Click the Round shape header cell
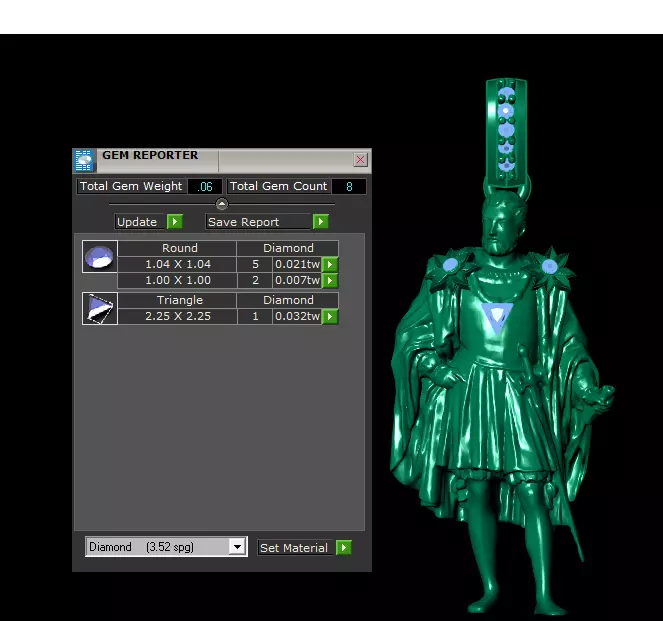Viewport: 663px width, 621px height. [x=178, y=248]
